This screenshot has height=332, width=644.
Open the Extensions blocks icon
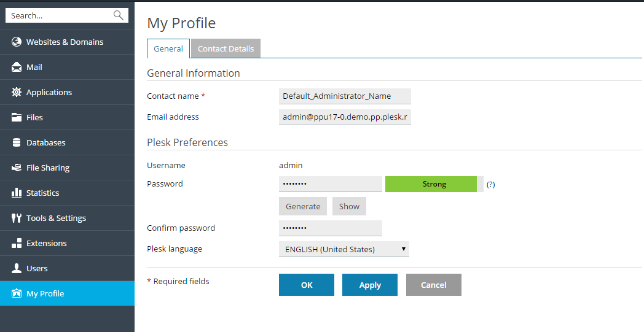[17, 244]
